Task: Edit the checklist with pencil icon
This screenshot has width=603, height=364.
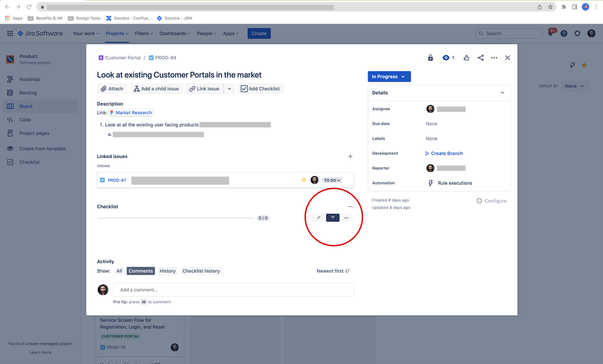Action: [x=319, y=218]
